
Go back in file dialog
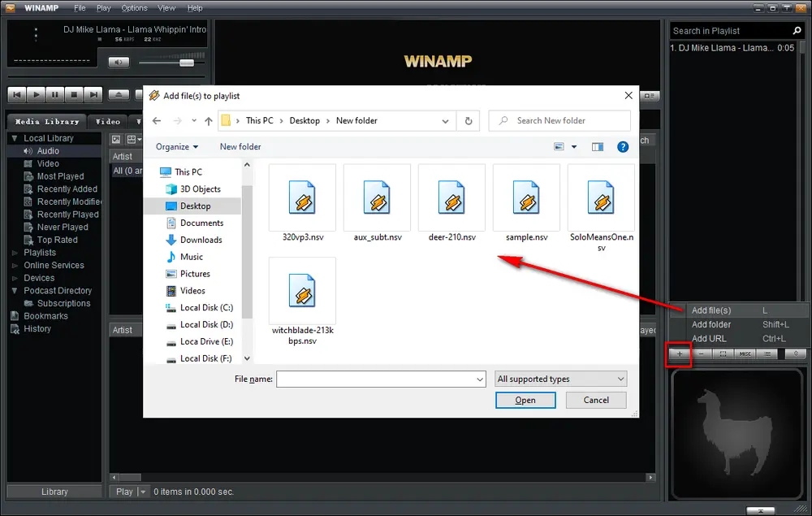tap(157, 121)
